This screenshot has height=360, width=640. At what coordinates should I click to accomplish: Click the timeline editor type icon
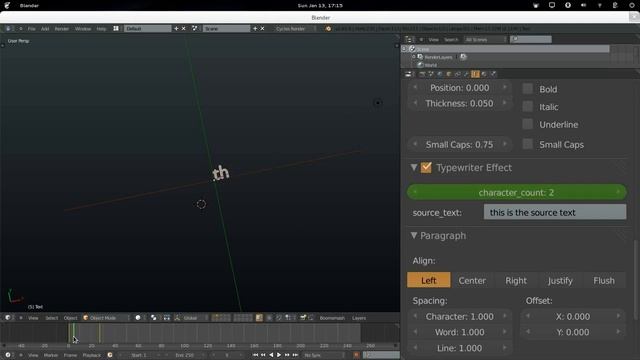pos(8,355)
